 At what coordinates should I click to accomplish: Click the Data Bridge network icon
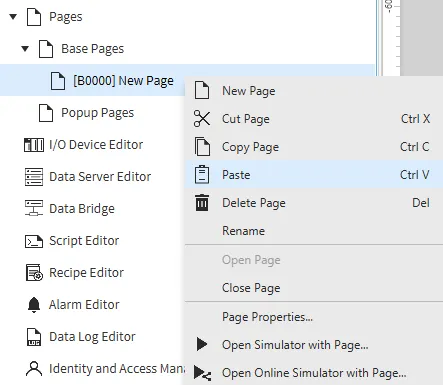tap(34, 208)
